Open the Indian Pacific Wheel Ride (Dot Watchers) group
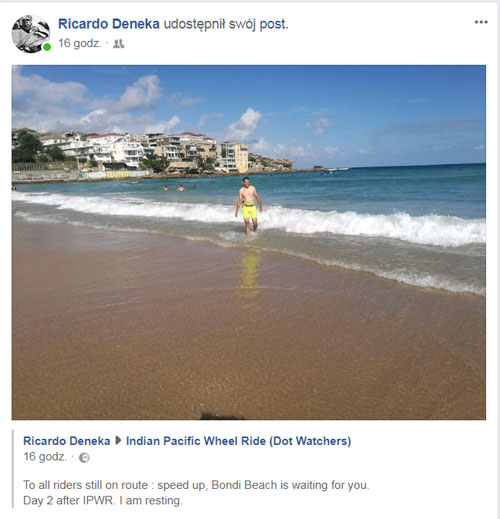 tap(238, 441)
